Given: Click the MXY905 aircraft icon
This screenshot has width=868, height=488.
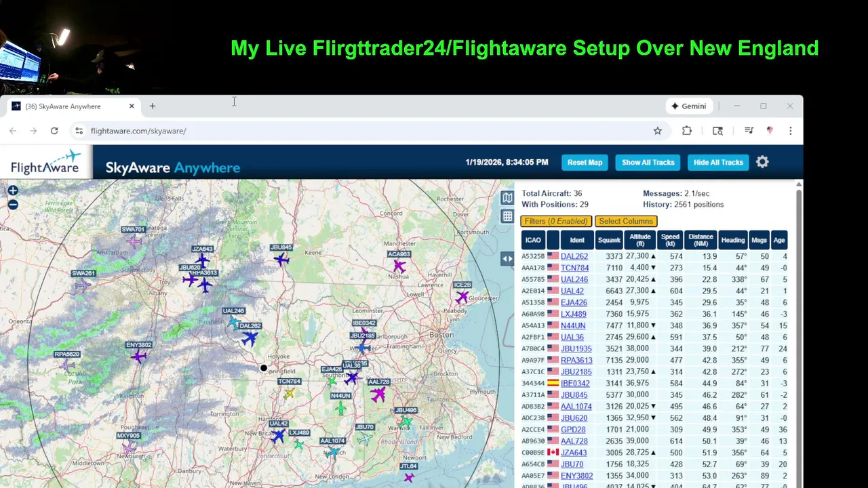Looking at the screenshot, I should (x=128, y=447).
